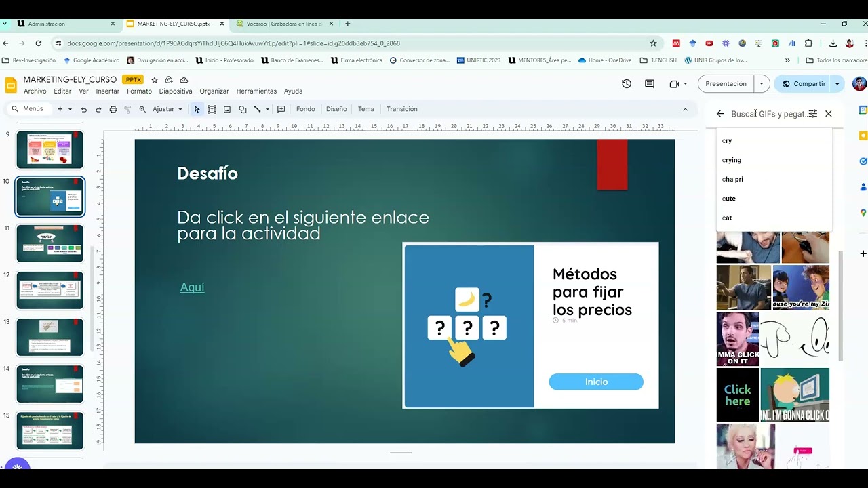Click the Presentación button

[726, 84]
